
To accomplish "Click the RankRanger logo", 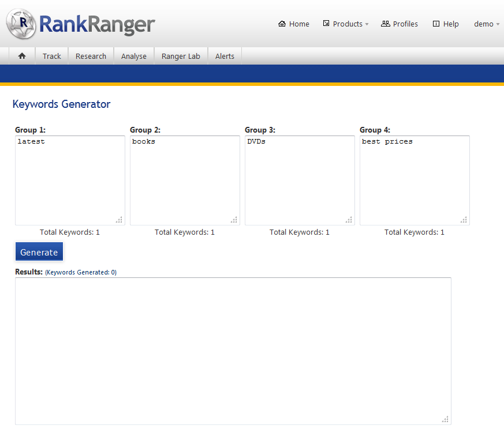I will coord(81,24).
